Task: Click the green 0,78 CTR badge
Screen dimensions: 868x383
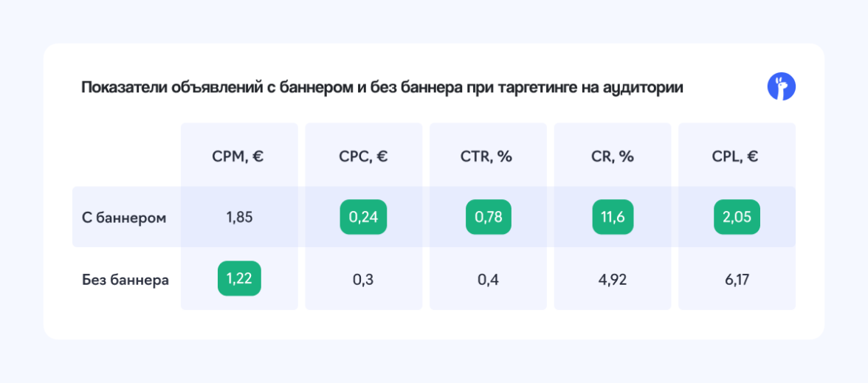Action: click(489, 218)
